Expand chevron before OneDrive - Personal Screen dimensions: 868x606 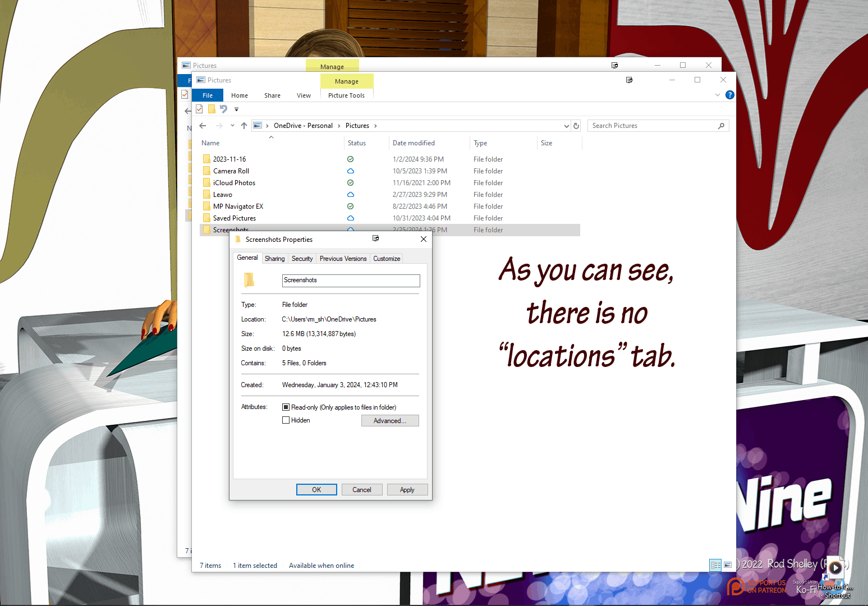pyautogui.click(x=267, y=126)
